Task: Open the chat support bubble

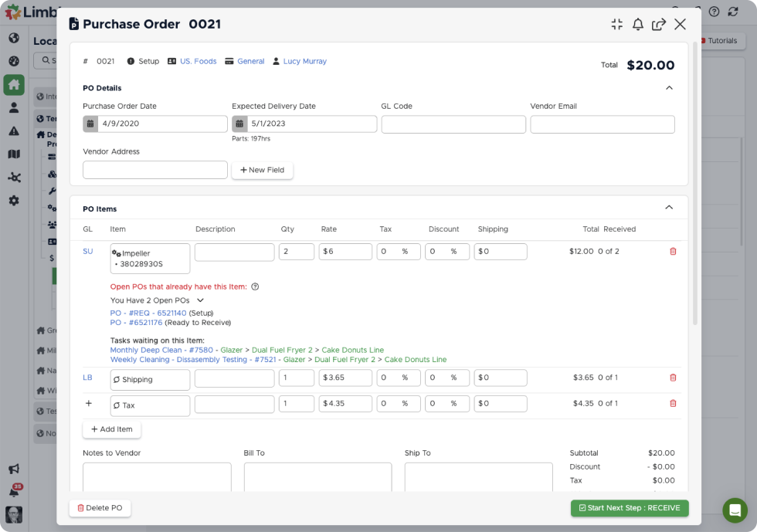Action: (735, 510)
